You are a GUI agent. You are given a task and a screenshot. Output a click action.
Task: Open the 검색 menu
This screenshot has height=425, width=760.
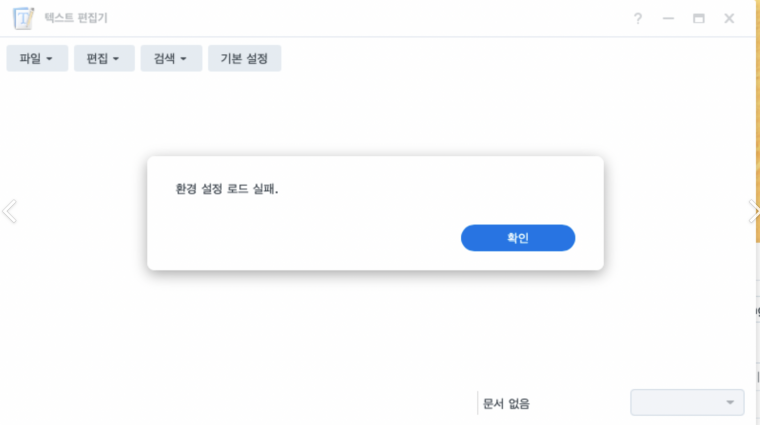coord(171,58)
